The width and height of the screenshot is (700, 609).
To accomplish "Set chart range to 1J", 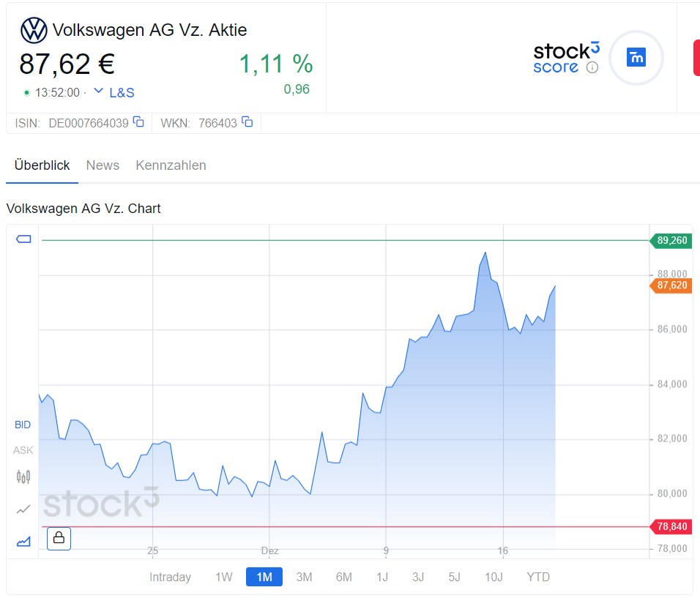I will 382,577.
